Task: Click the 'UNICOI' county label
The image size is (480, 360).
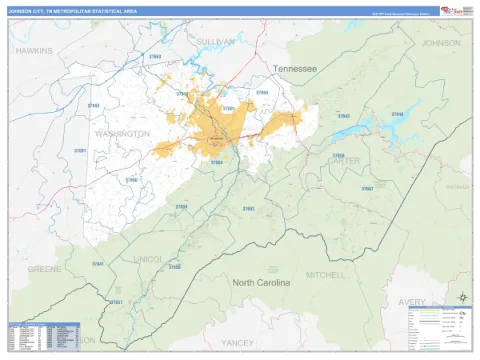Action: click(x=148, y=259)
